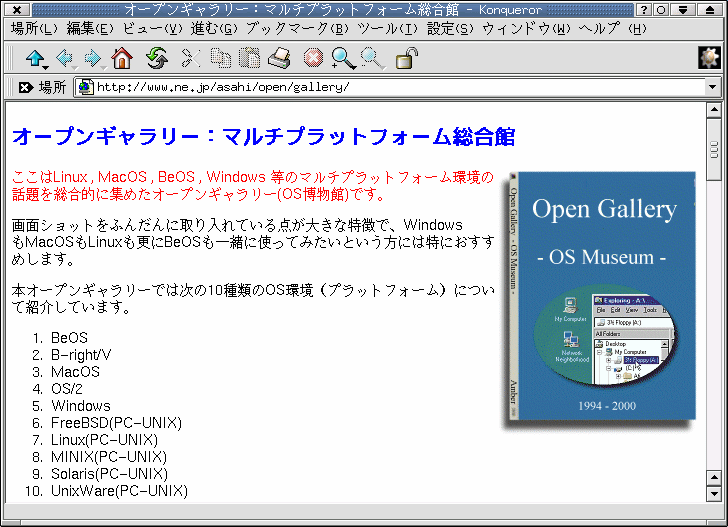The width and height of the screenshot is (728, 527).
Task: Click list item OS/2
Action: (x=66, y=389)
